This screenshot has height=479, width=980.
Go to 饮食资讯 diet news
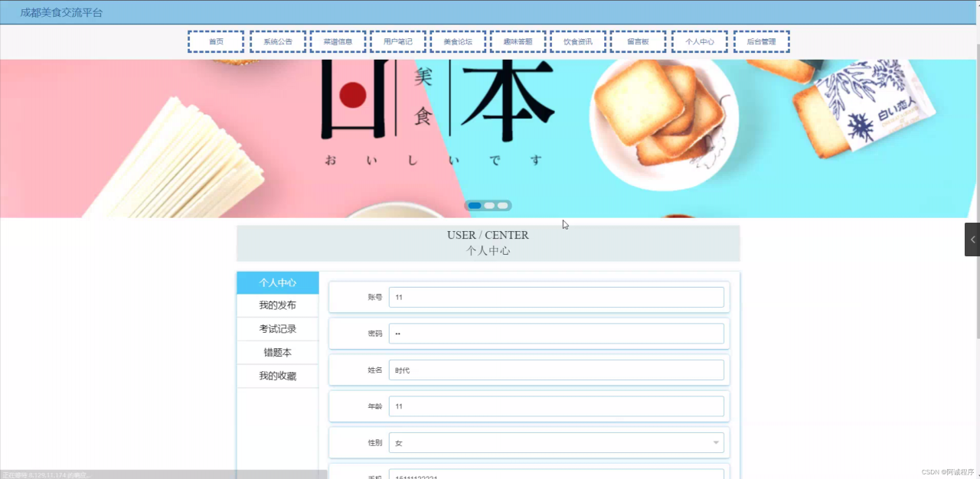577,41
